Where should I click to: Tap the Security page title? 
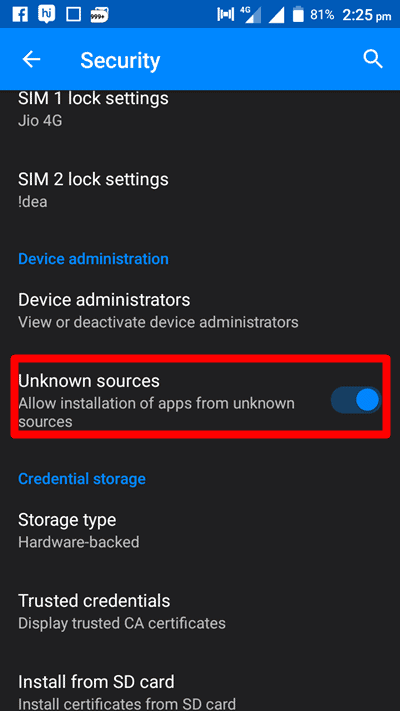click(x=120, y=60)
